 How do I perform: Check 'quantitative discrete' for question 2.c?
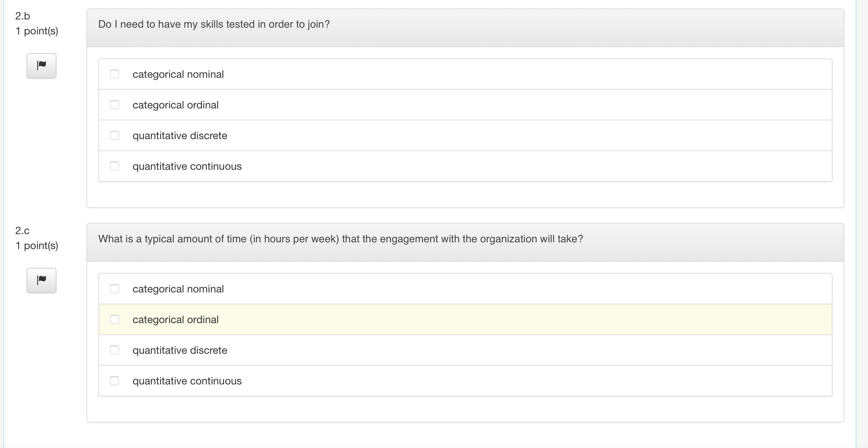click(114, 350)
